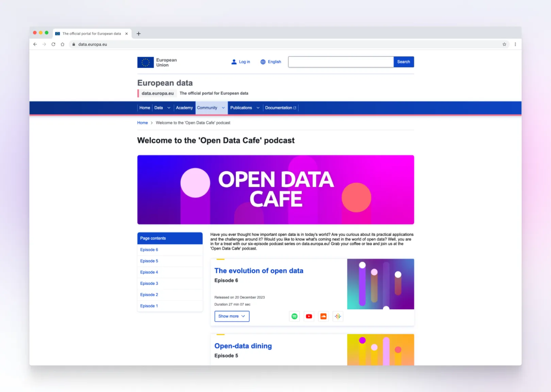Click the 'European data' site heading

[165, 83]
